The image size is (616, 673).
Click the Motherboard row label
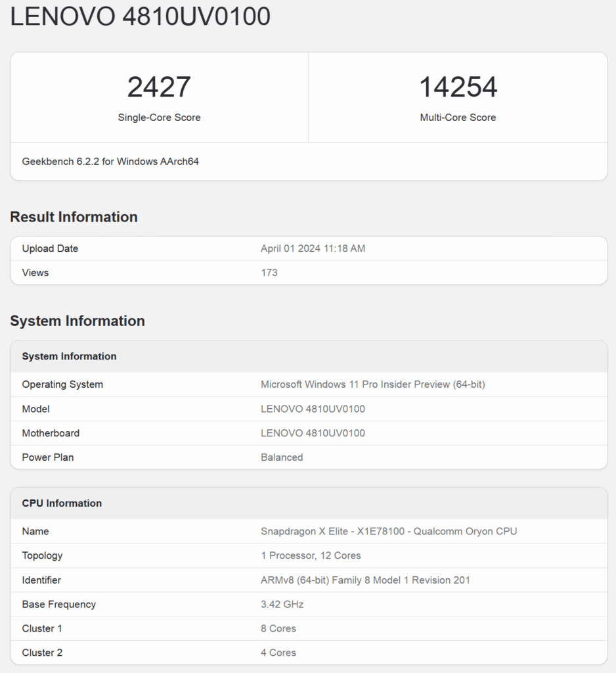pyautogui.click(x=51, y=433)
